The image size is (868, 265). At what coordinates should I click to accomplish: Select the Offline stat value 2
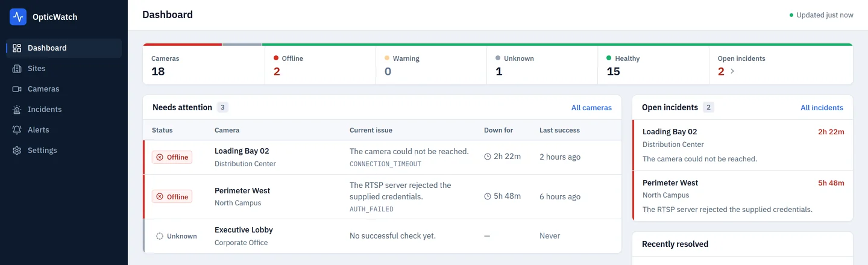pyautogui.click(x=277, y=72)
